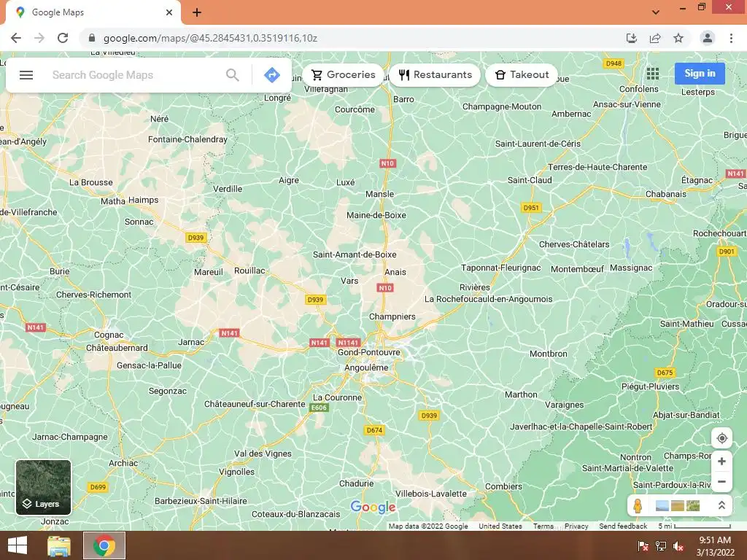Open Directions with the blue arrow icon
Image resolution: width=747 pixels, height=560 pixels.
point(272,75)
